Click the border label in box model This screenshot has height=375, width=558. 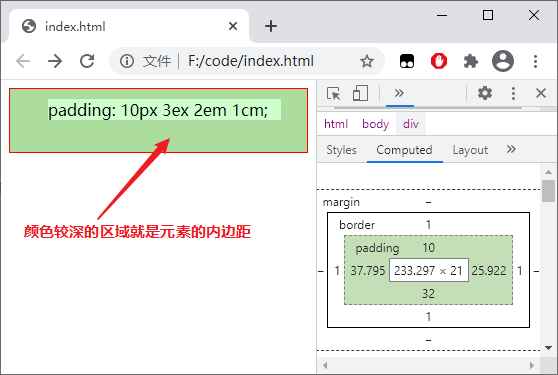tap(357, 225)
